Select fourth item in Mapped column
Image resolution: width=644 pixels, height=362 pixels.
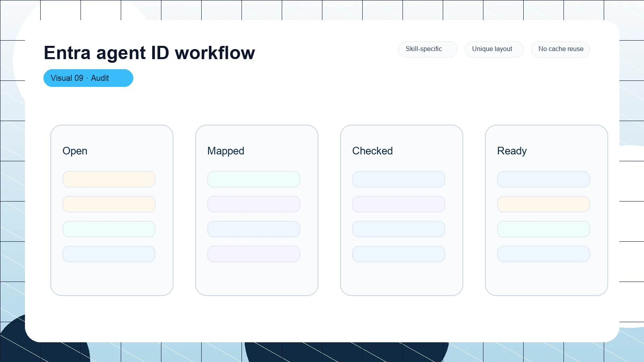tap(254, 254)
